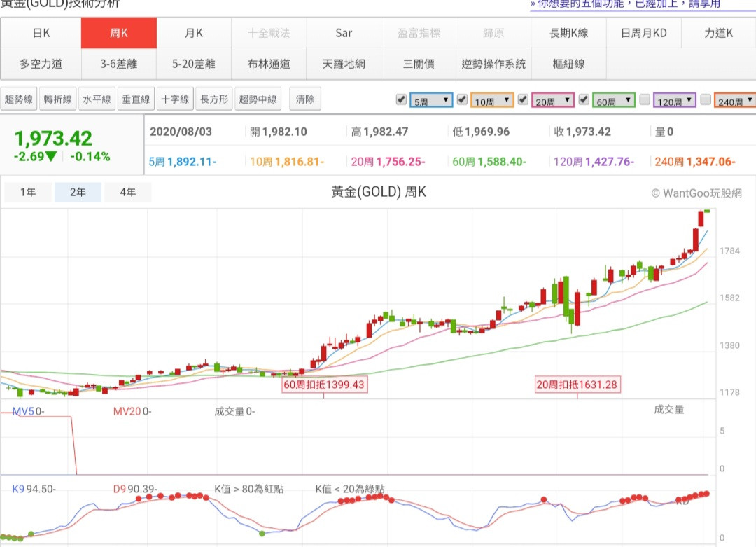The width and height of the screenshot is (756, 547).
Task: Enable the 120周 moving average checkbox
Action: pos(645,99)
